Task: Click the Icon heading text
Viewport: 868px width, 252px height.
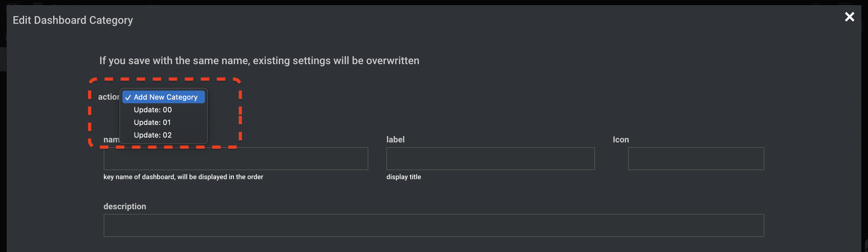Action: pos(621,139)
